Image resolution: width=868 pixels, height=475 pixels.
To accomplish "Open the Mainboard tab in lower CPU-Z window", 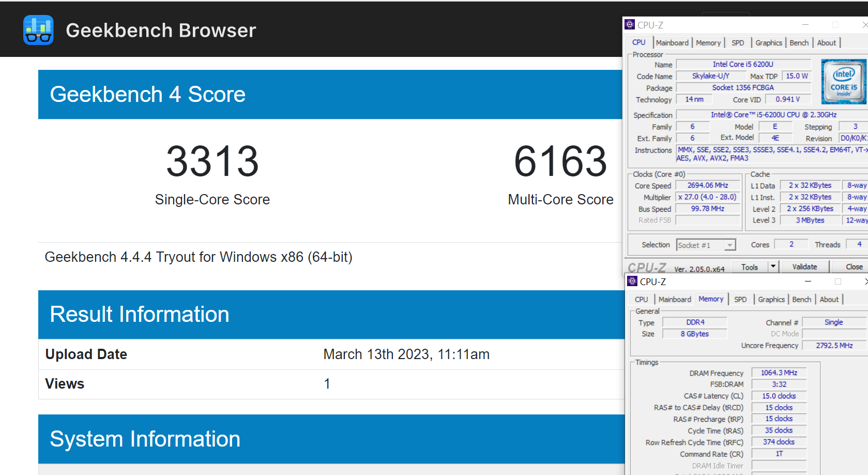I will pos(675,300).
